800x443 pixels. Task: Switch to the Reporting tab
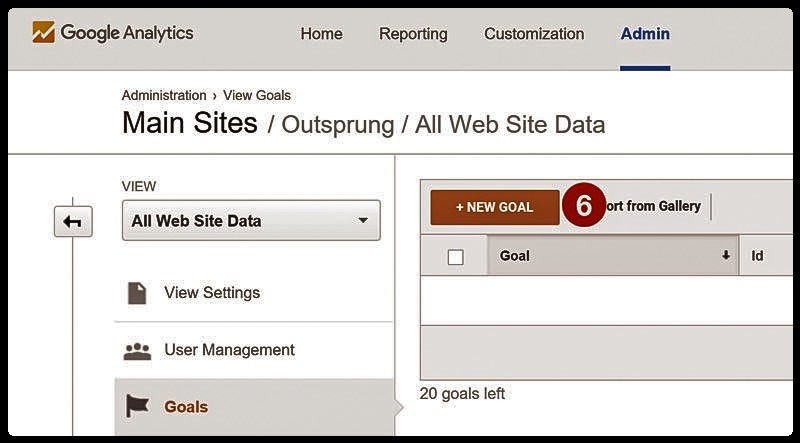(x=413, y=34)
